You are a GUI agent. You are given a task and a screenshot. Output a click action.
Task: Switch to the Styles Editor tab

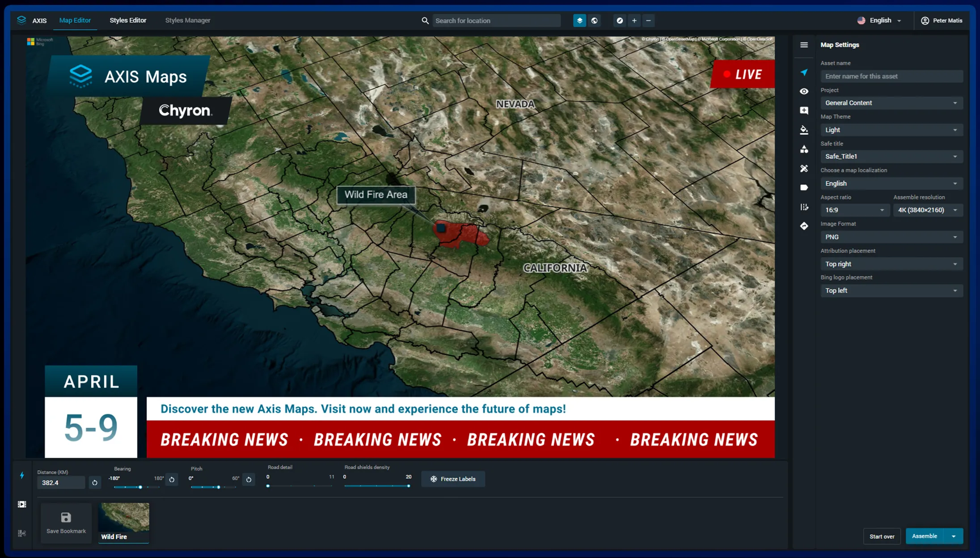pyautogui.click(x=128, y=20)
